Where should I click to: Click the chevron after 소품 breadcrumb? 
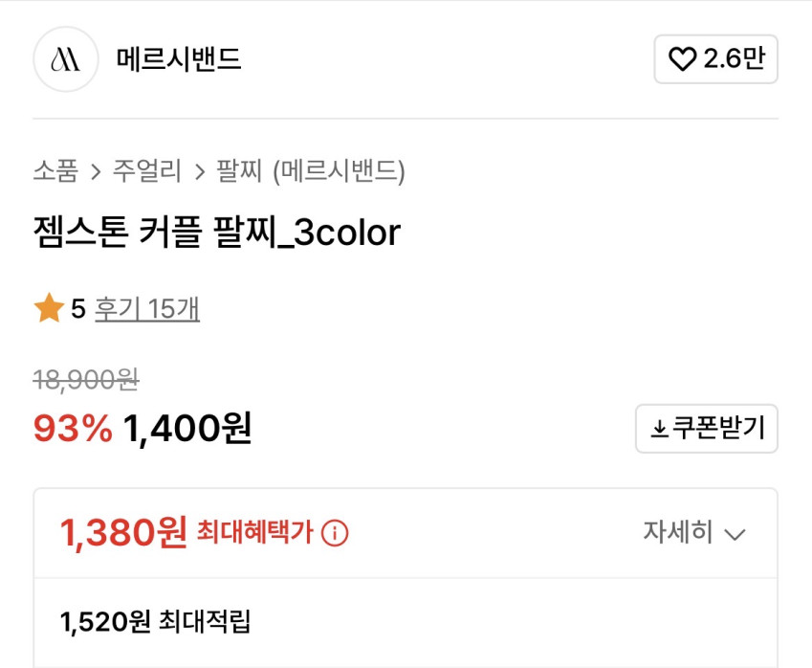point(96,172)
